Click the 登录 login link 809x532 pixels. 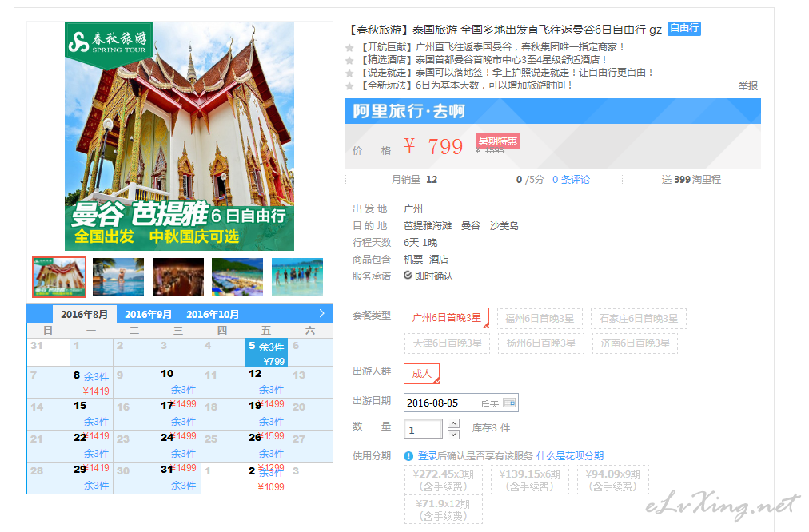click(x=427, y=455)
